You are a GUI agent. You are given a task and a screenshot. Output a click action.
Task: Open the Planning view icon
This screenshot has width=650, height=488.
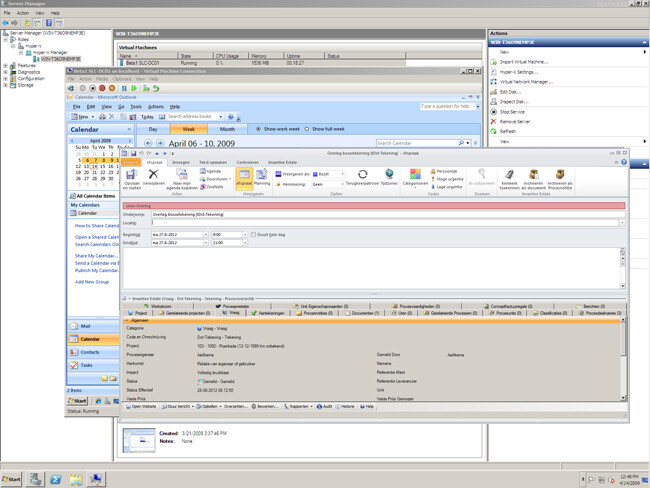tap(262, 175)
